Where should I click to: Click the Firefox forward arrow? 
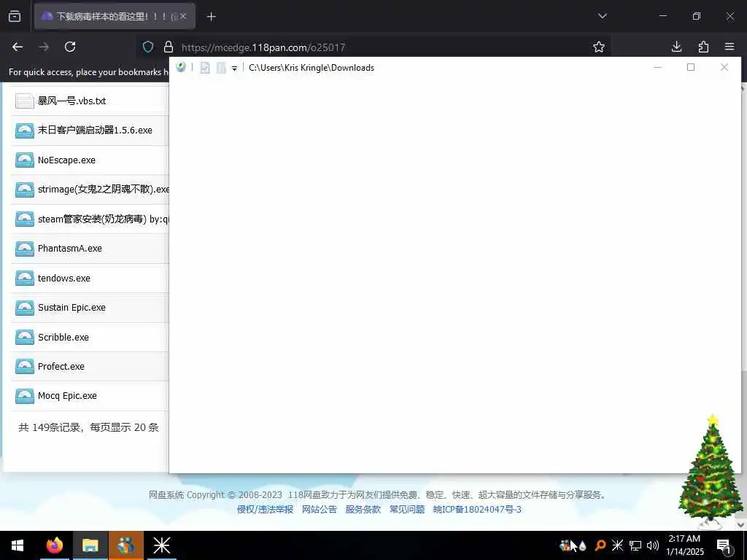click(x=44, y=47)
